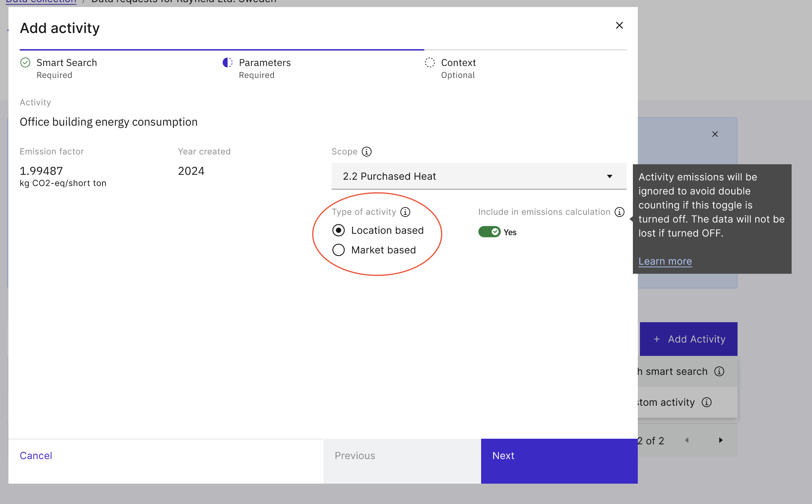The height and width of the screenshot is (504, 812).
Task: Click the info icon beside Type of activity
Action: 405,212
